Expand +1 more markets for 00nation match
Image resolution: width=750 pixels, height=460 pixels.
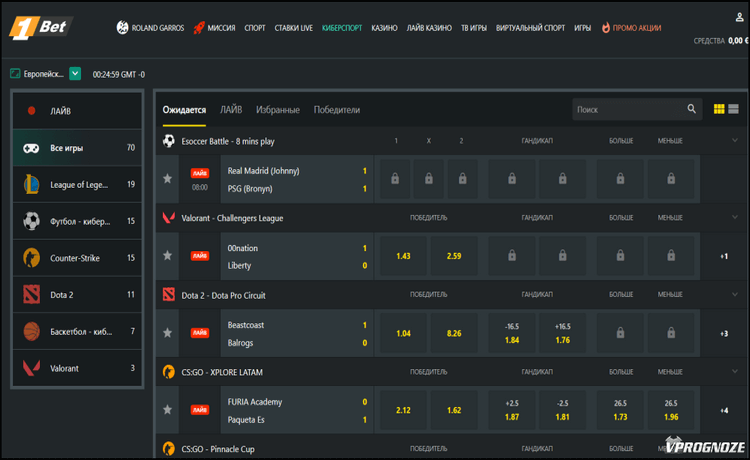point(724,256)
